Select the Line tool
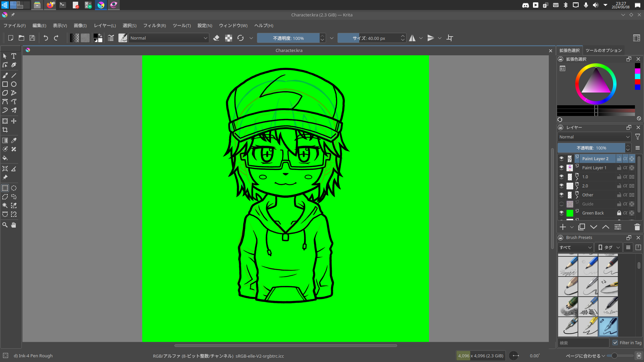The height and width of the screenshot is (362, 644). 14,75
